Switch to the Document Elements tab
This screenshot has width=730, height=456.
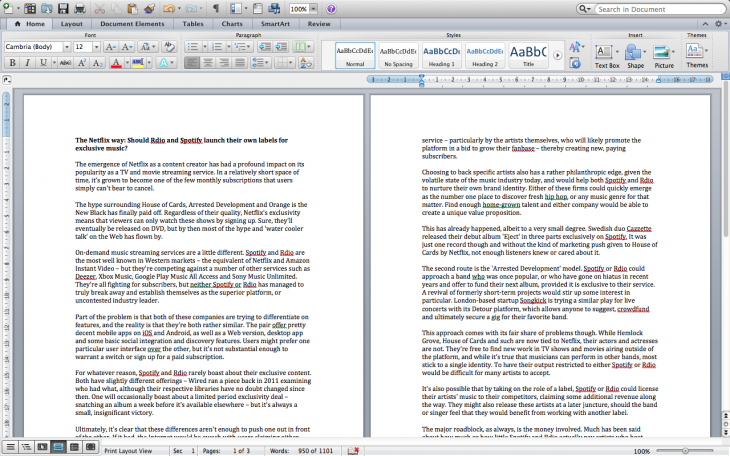click(132, 24)
